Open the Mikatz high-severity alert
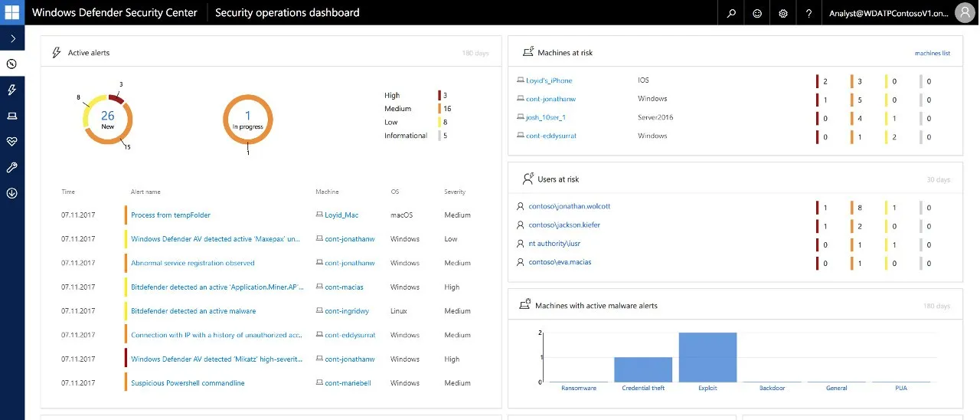The image size is (980, 420). pos(217,359)
